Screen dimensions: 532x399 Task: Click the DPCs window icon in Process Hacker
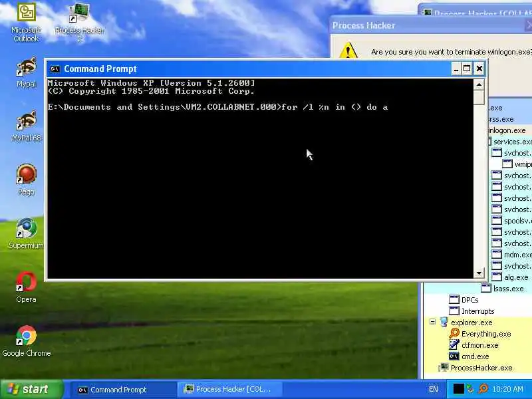pyautogui.click(x=454, y=300)
